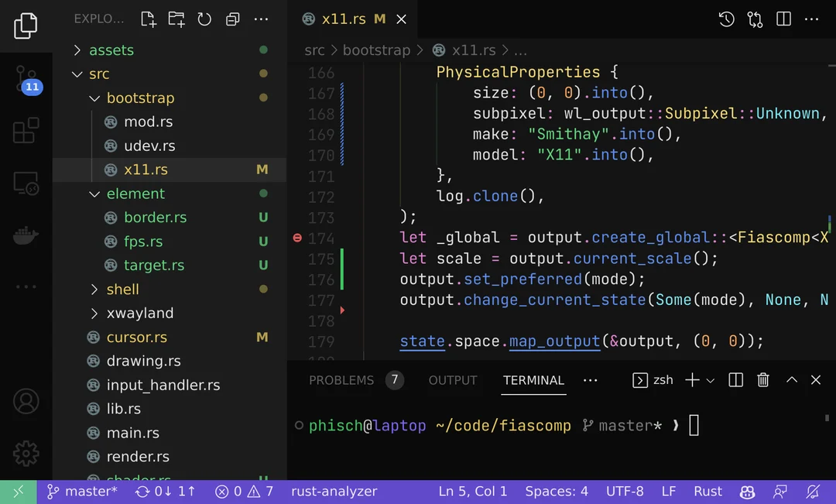The width and height of the screenshot is (836, 504).
Task: Split the terminal into two panes
Action: [x=735, y=379]
